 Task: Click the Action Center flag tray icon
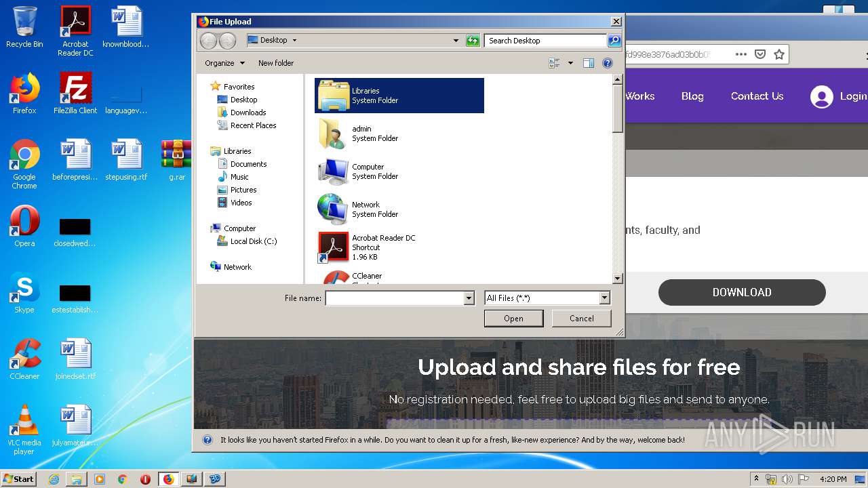804,479
